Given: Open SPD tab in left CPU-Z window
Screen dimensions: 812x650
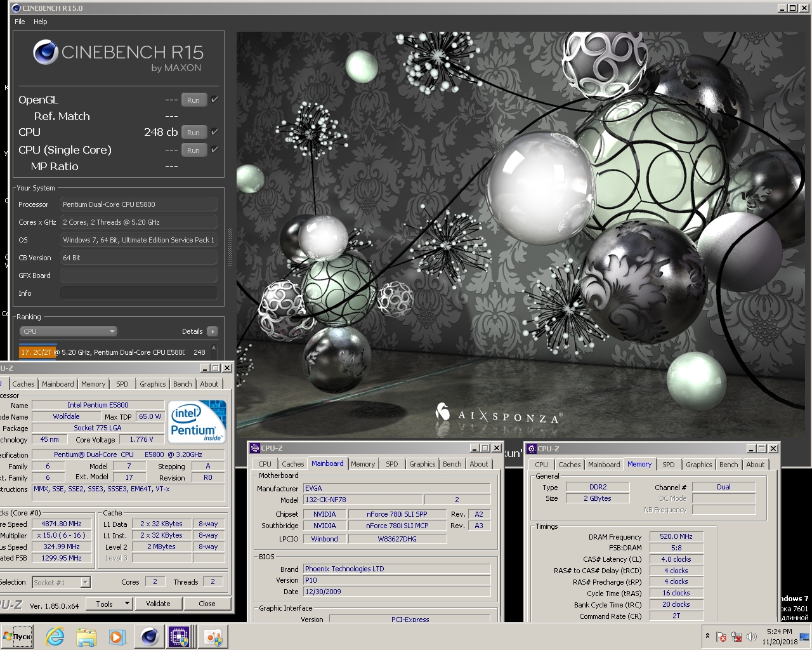Looking at the screenshot, I should pyautogui.click(x=122, y=384).
